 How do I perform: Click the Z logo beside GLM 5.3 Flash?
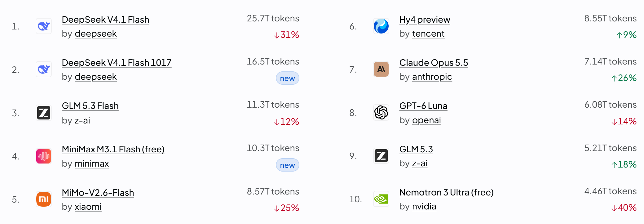coord(44,113)
